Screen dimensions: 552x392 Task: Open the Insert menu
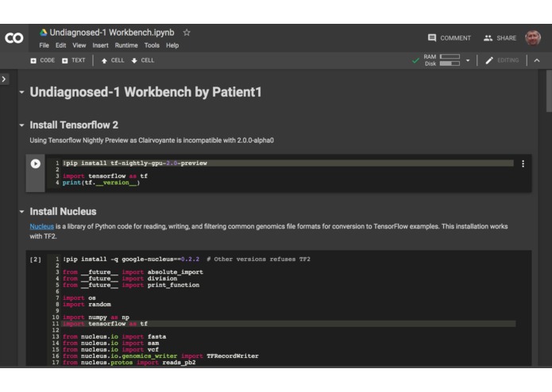coord(100,45)
